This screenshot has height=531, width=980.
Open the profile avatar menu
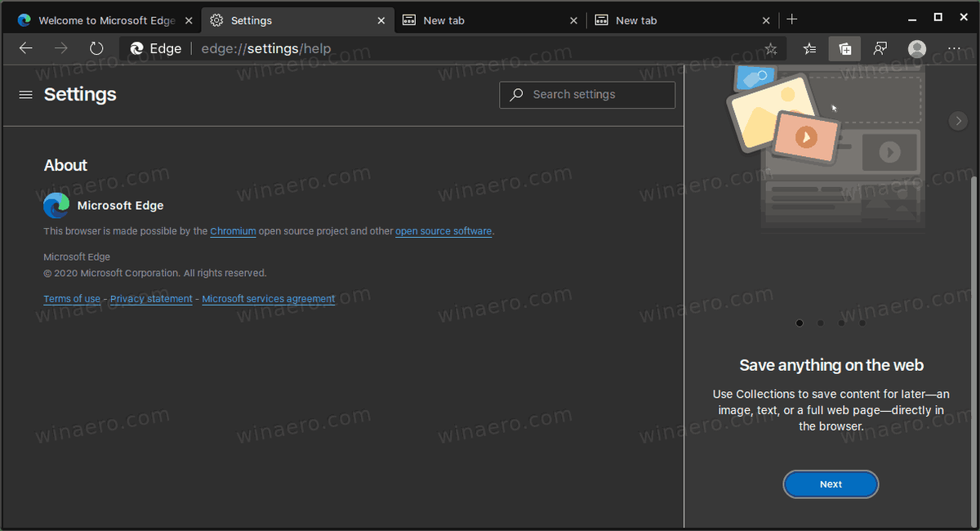(917, 49)
